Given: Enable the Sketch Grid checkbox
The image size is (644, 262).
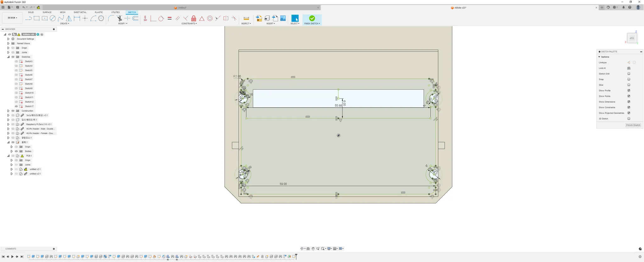Looking at the screenshot, I should [x=629, y=74].
